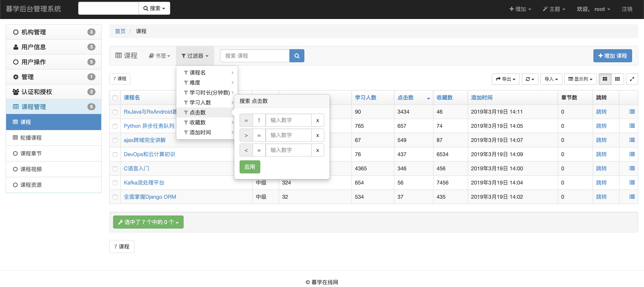
Task: Open row details icon for 全面掌握Django ORM
Action: click(x=632, y=197)
